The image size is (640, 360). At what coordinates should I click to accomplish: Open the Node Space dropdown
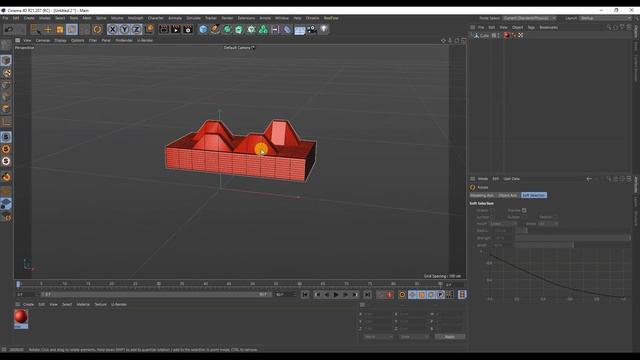(529, 18)
